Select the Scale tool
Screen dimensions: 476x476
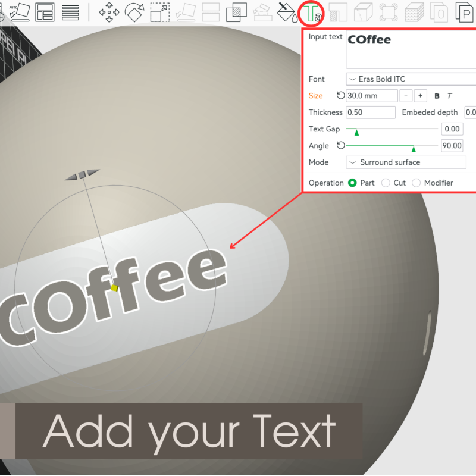coord(159,12)
